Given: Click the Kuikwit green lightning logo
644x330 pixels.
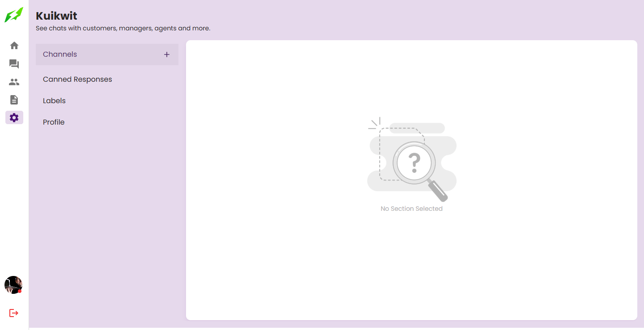Looking at the screenshot, I should pos(14,15).
